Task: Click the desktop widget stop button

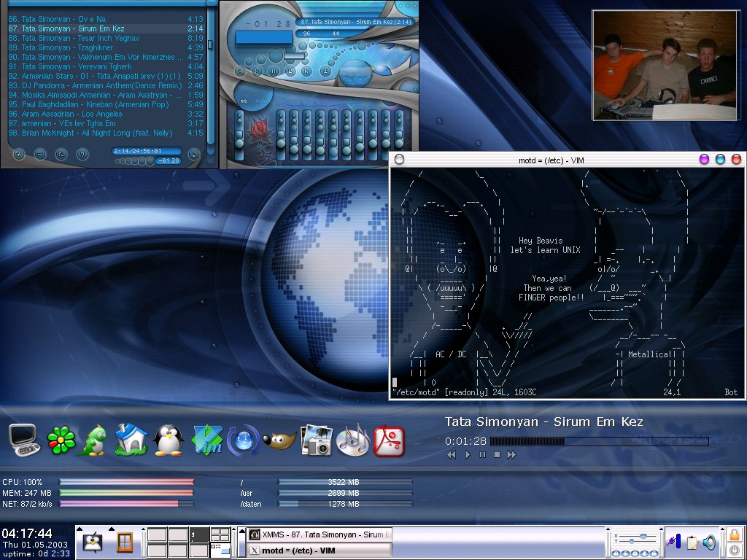Action: [497, 455]
